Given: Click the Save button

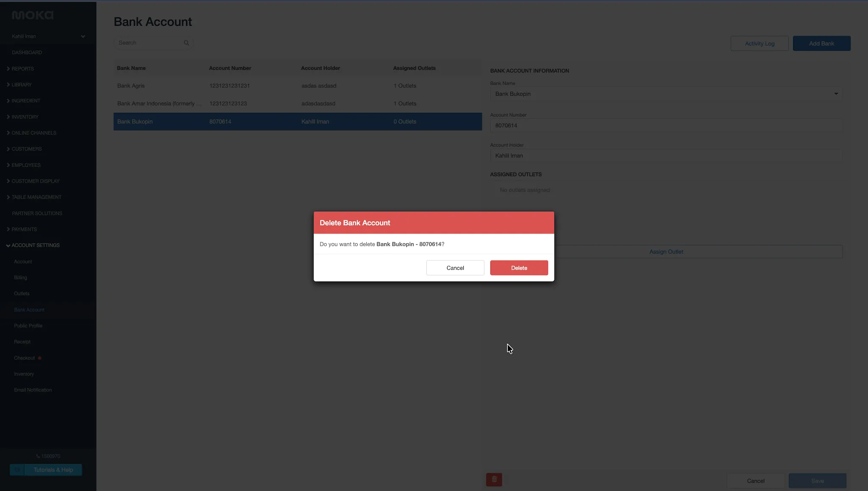Looking at the screenshot, I should pos(818,481).
